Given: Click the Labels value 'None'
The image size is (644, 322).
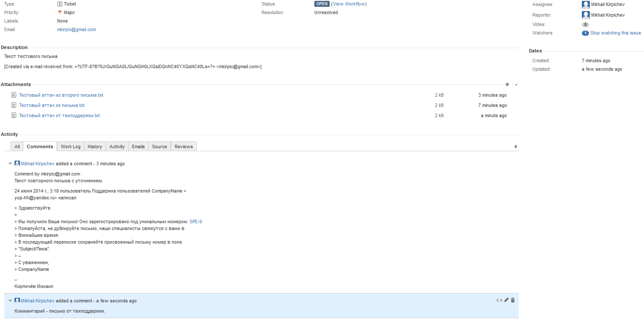Looking at the screenshot, I should (62, 21).
